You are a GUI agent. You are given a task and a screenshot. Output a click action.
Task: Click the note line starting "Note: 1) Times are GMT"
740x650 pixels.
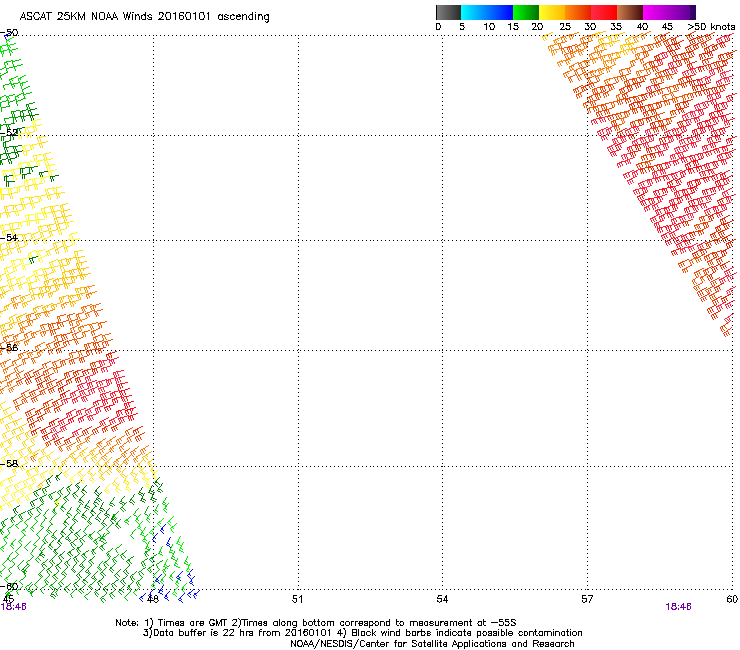click(316, 623)
